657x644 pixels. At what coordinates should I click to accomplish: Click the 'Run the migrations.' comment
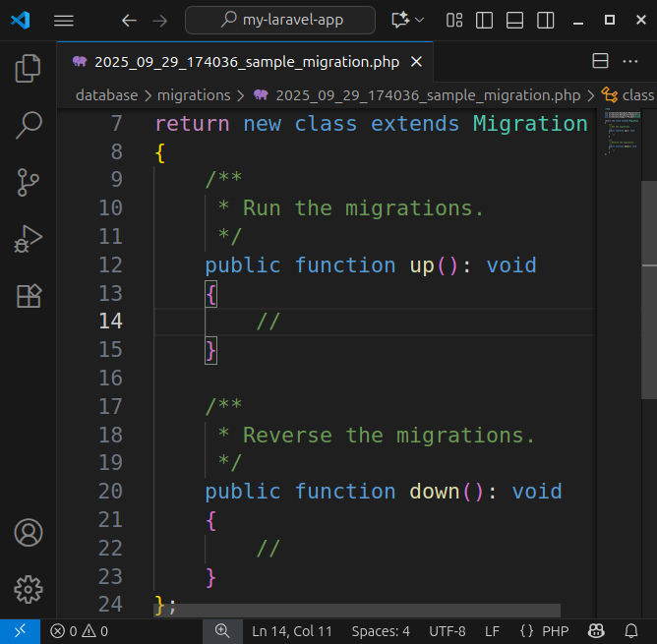tap(363, 208)
